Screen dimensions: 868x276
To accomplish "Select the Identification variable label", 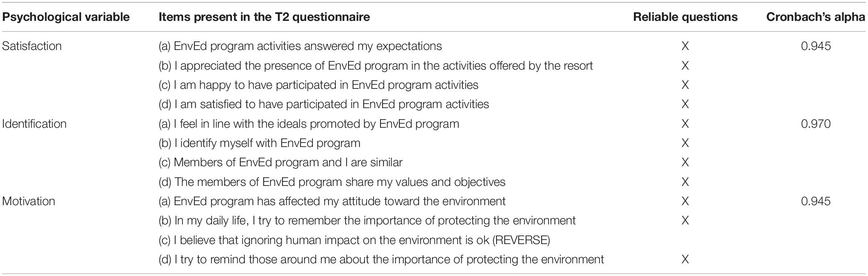I will pyautogui.click(x=34, y=124).
